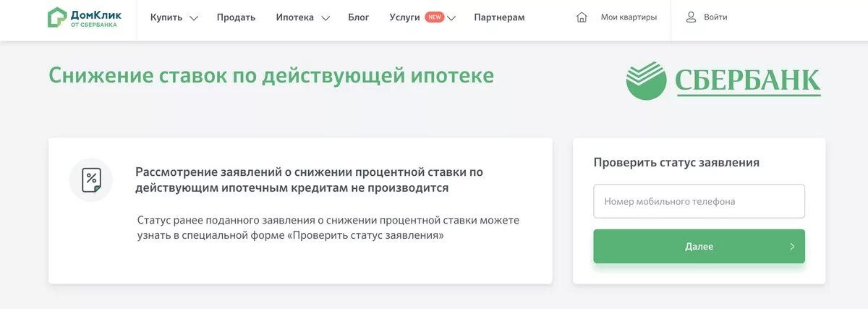Click the Сбербанк round logo emblem
868x309 pixels.
[x=646, y=80]
